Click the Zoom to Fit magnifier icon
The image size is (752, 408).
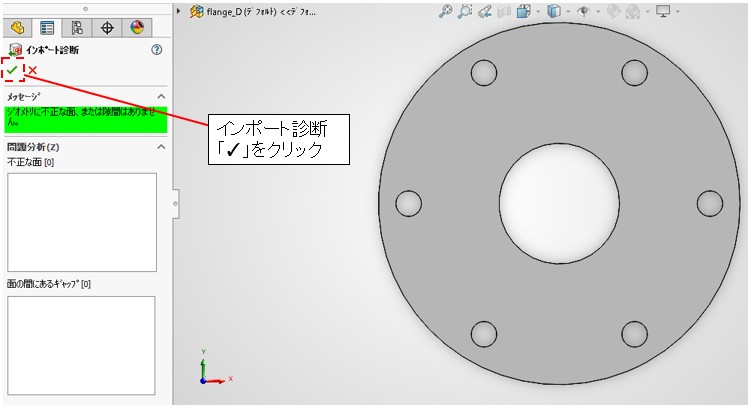(x=446, y=12)
